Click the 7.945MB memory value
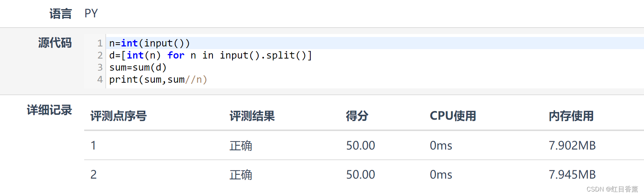Viewport: 644px width, 196px height. [572, 174]
